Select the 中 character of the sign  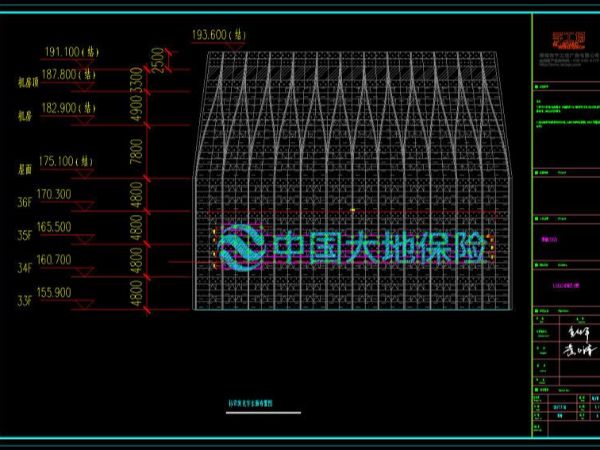290,248
